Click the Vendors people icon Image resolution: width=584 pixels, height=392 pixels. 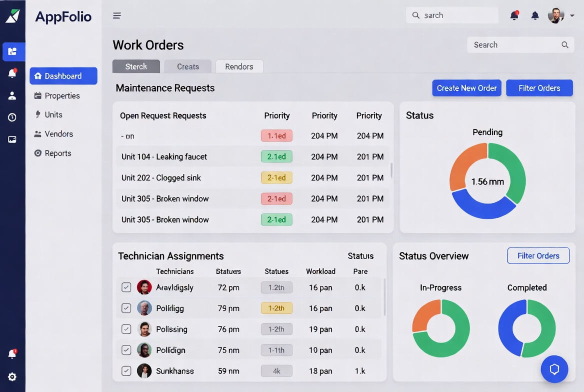pos(37,134)
